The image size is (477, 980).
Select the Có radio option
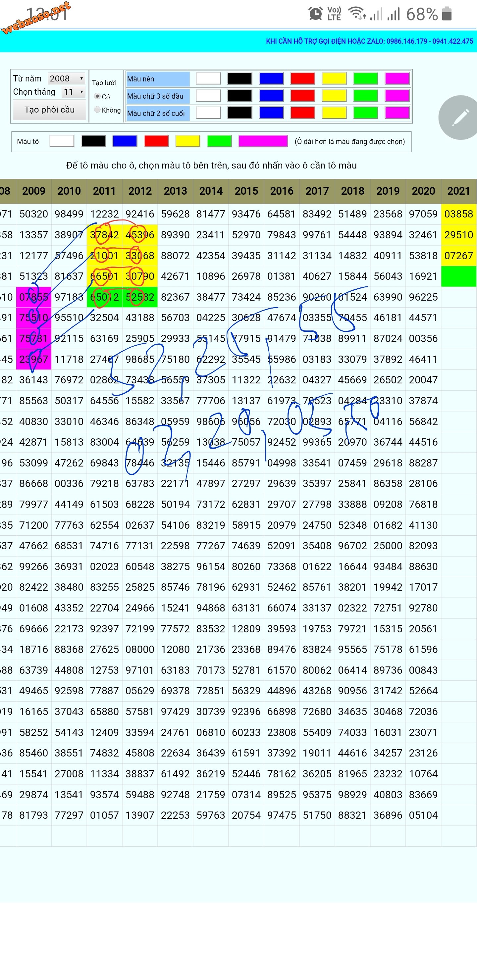(x=97, y=96)
